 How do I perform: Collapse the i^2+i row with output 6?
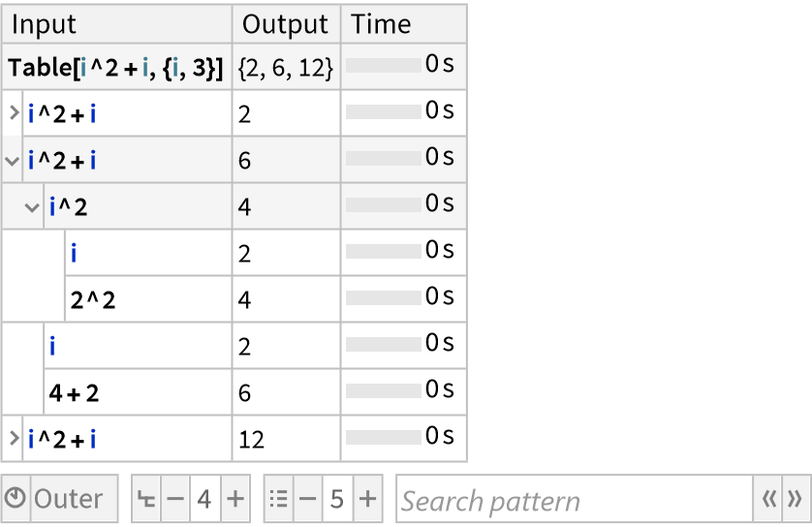click(14, 161)
